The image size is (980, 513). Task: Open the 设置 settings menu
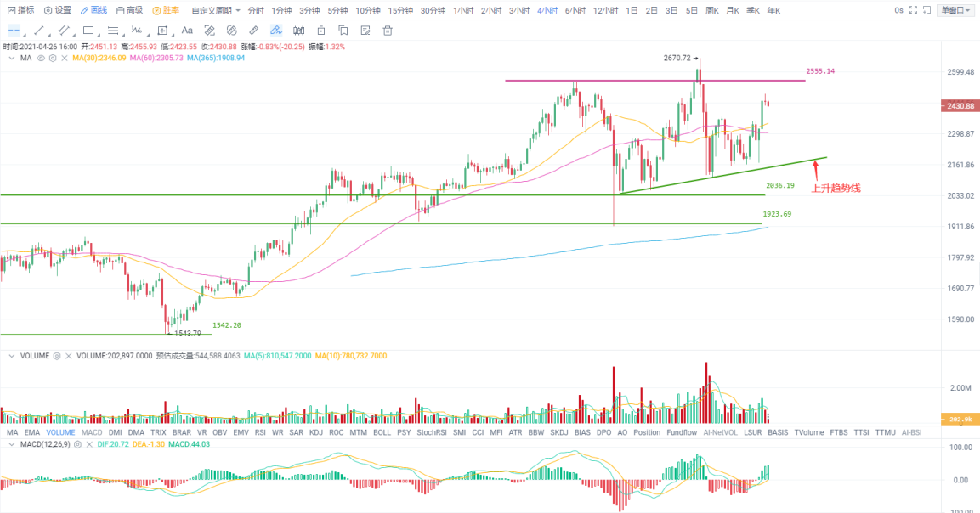tap(57, 10)
